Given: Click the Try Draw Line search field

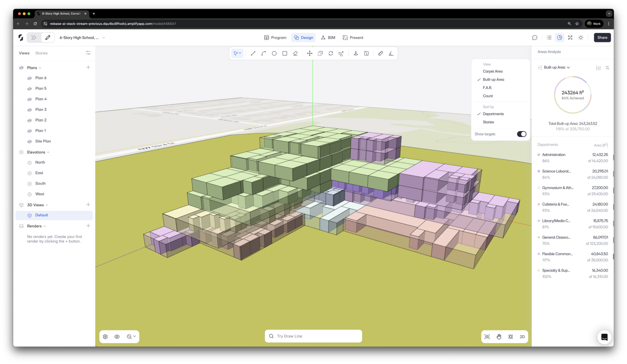Looking at the screenshot, I should 313,336.
